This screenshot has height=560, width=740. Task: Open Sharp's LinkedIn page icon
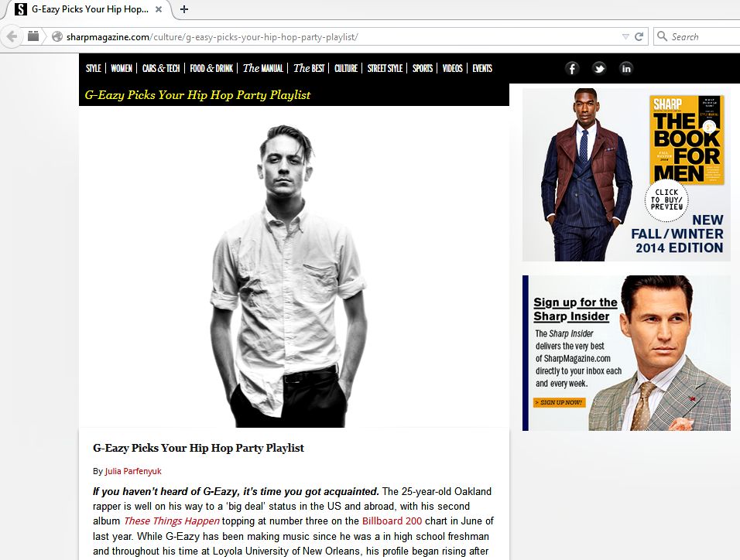coord(625,69)
